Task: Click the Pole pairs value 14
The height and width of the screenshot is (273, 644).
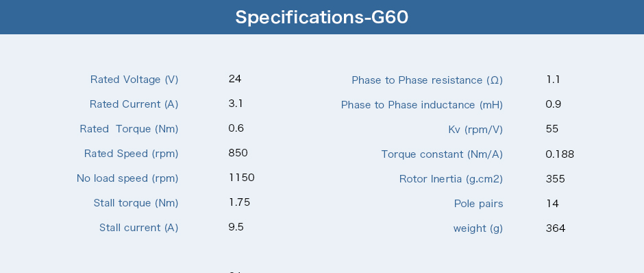Action: coord(552,204)
